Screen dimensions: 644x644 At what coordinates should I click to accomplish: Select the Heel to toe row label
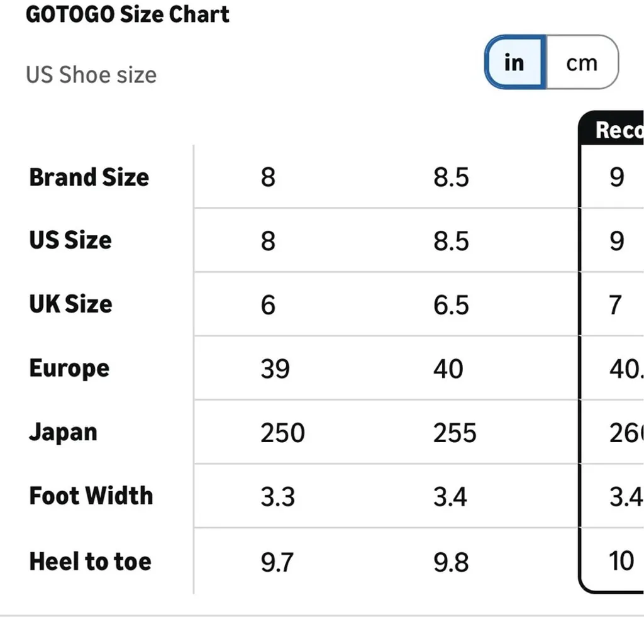(x=90, y=561)
